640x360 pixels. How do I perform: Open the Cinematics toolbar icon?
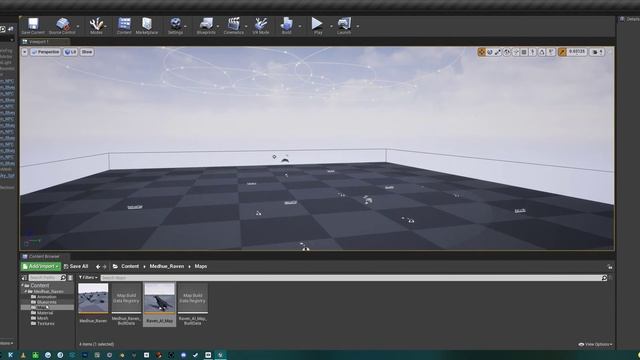pyautogui.click(x=233, y=26)
